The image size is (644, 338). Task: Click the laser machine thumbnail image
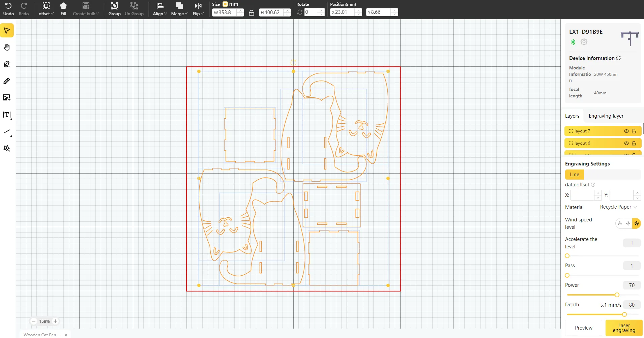(630, 38)
